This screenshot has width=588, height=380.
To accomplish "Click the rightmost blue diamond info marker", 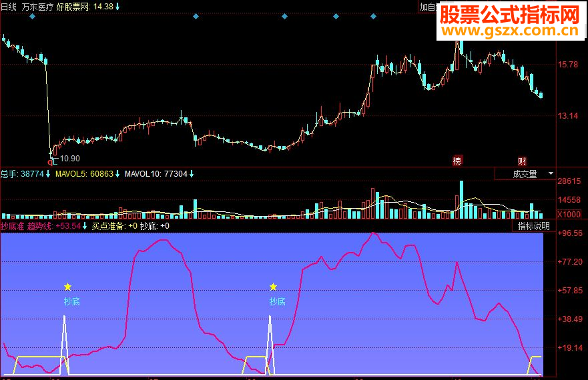I will click(374, 17).
